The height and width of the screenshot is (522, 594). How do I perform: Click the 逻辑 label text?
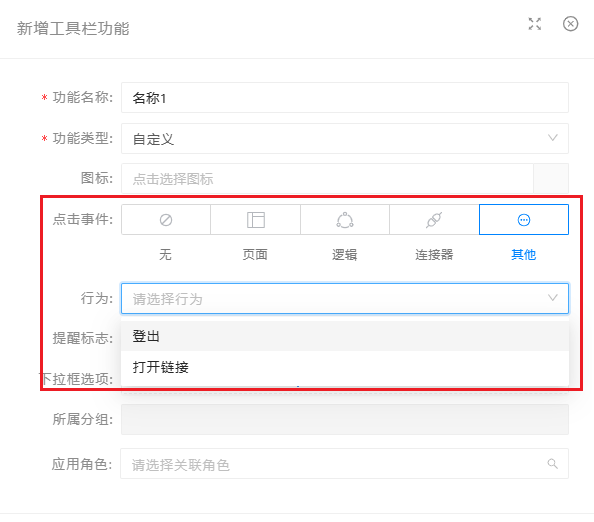pos(345,255)
